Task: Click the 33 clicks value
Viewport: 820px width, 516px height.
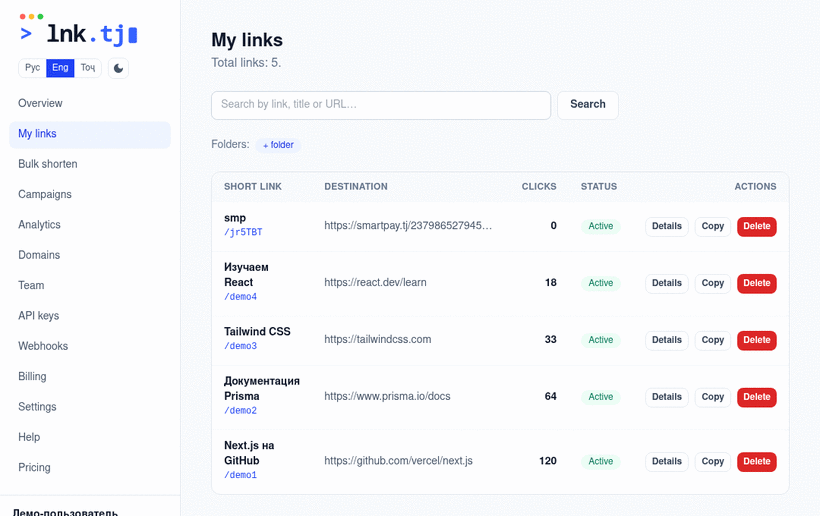Action: 550,340
